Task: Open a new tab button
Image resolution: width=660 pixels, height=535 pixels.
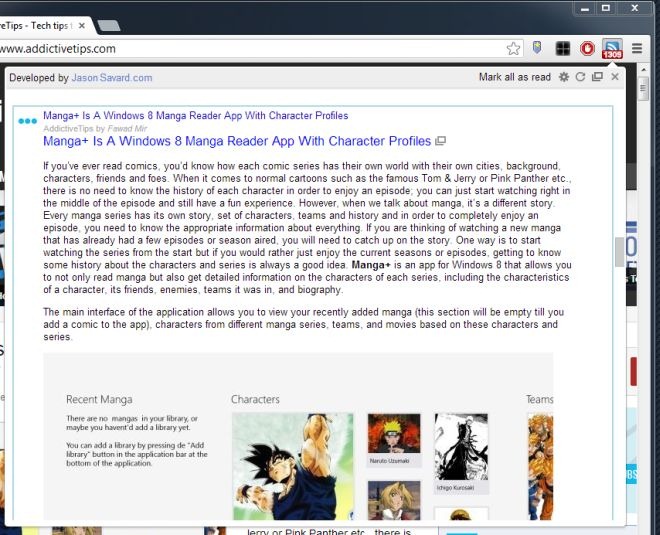Action: pos(109,26)
